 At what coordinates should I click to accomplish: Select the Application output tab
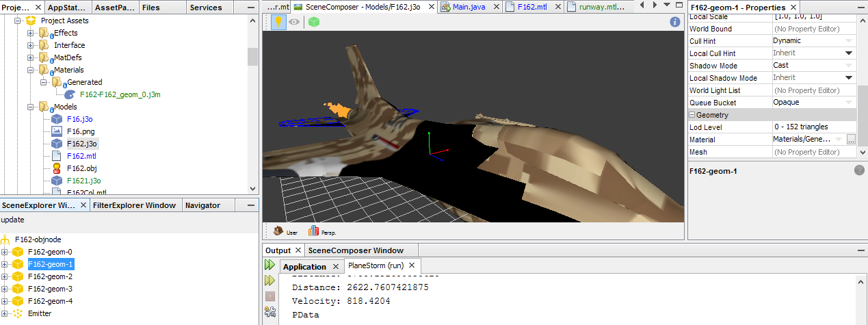pyautogui.click(x=304, y=266)
